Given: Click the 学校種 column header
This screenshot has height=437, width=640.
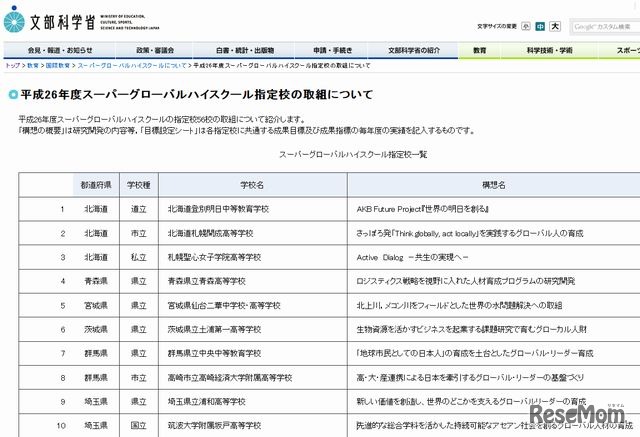Looking at the screenshot, I should [139, 185].
